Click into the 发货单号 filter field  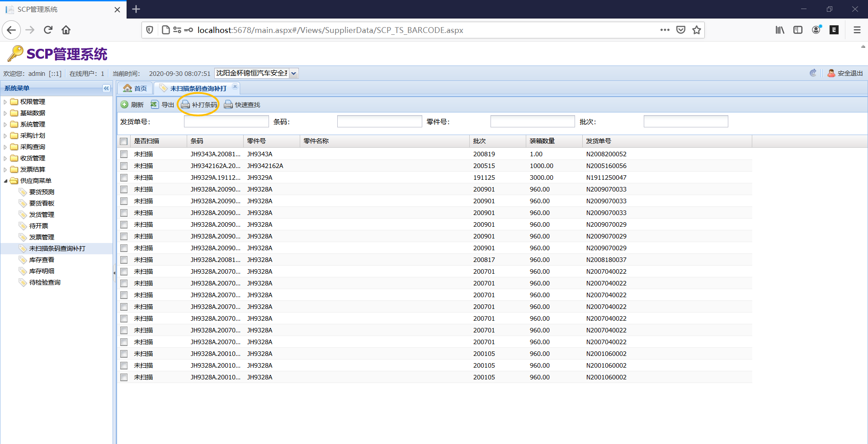[x=226, y=122]
